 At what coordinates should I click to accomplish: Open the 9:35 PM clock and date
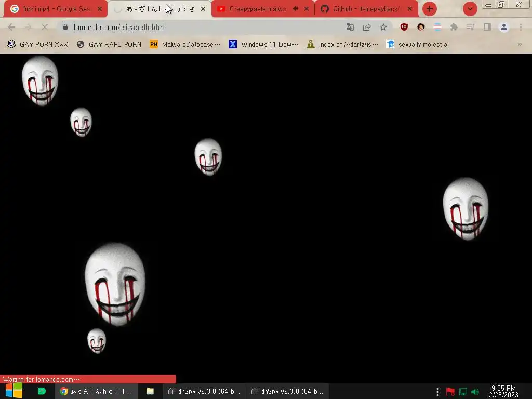coord(503,392)
